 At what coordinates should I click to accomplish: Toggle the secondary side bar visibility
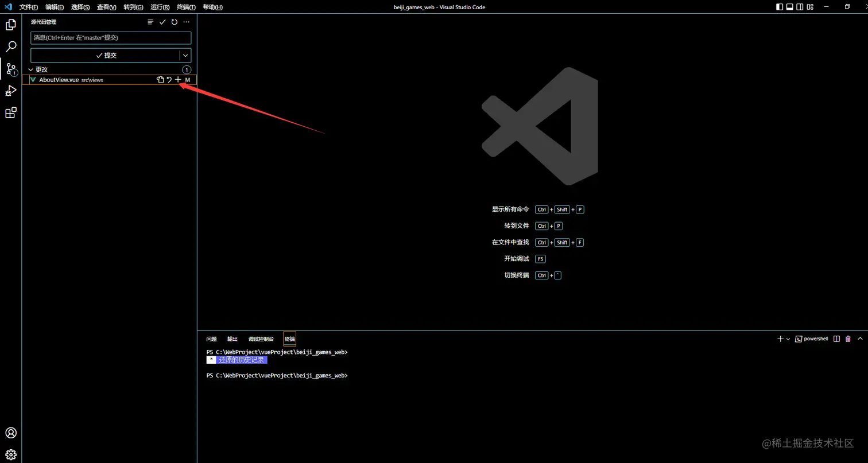tap(800, 7)
